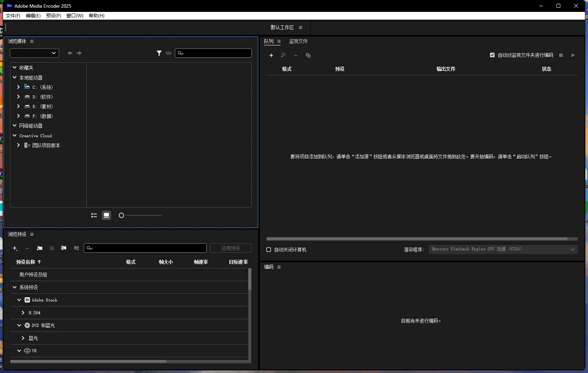Screen dimensions: 588x373
Task: Click the VR headset icon in presets
Action: 27,351
